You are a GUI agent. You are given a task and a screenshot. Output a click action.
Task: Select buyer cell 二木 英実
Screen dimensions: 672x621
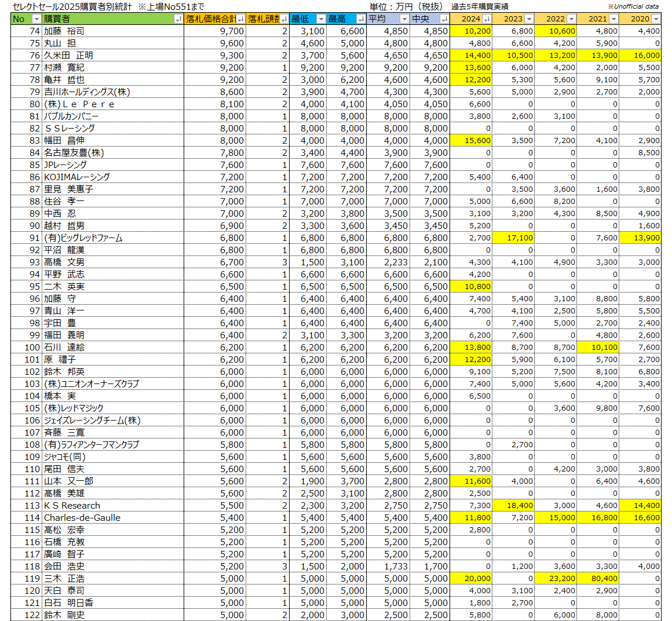(113, 287)
